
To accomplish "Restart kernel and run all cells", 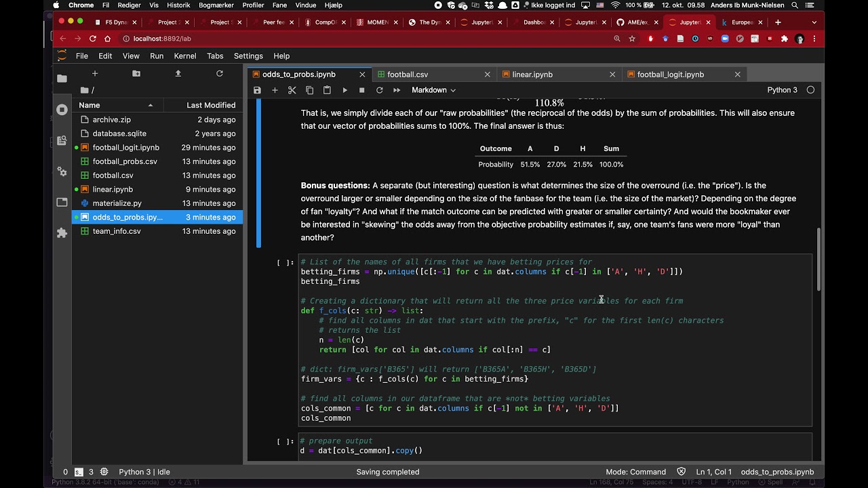I will click(397, 90).
